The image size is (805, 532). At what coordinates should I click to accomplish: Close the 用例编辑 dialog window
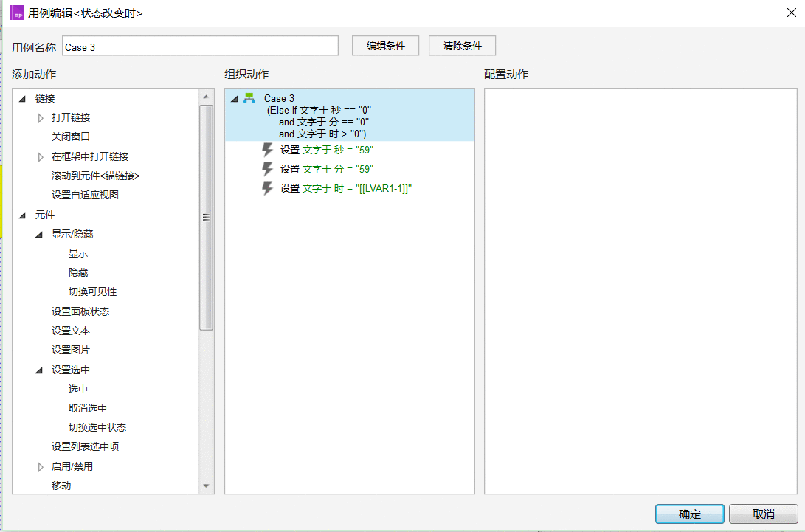(791, 13)
